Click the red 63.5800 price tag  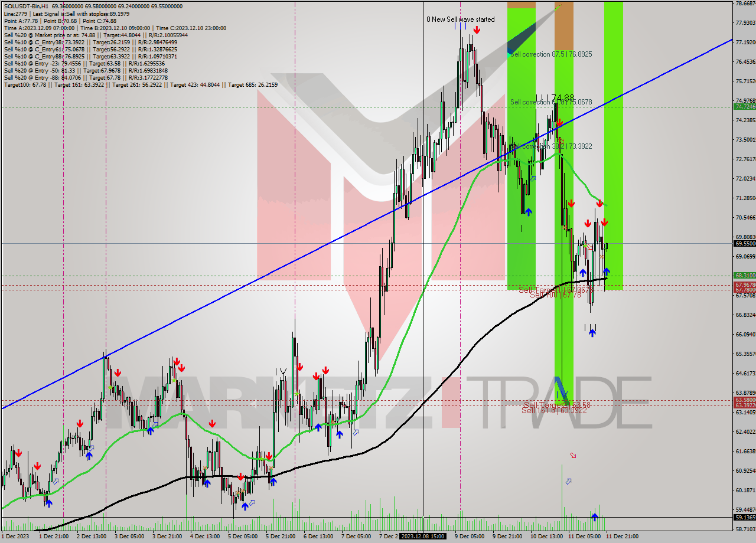coord(745,400)
